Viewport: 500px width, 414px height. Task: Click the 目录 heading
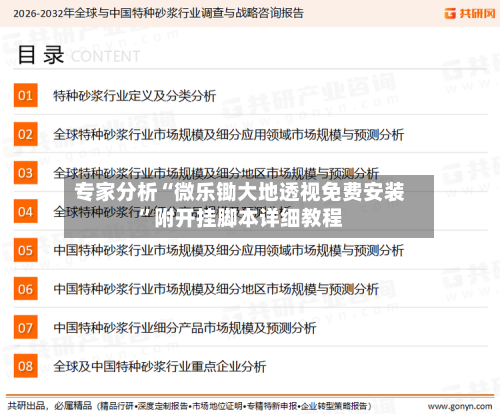tap(41, 55)
